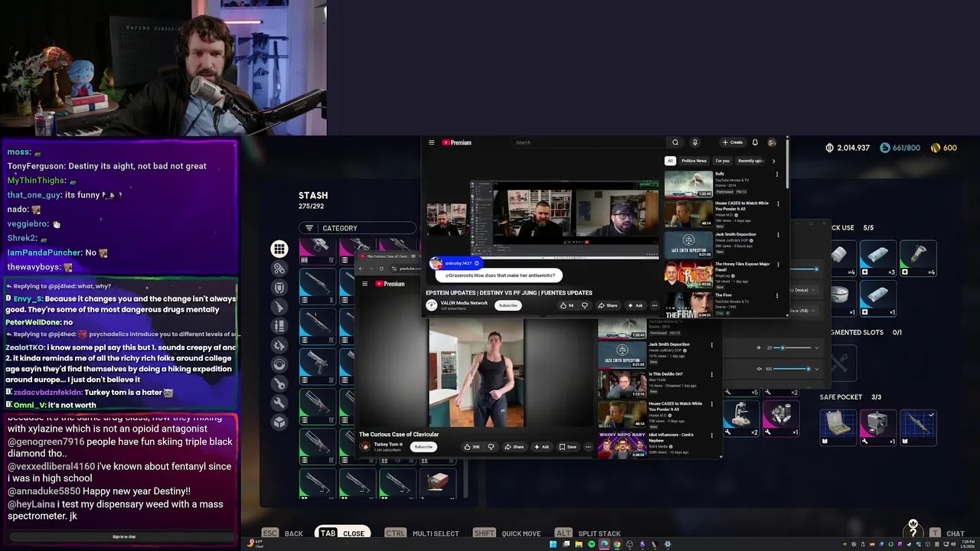Click 'Sign in to chat' below the chat
The width and height of the screenshot is (980, 551).
pyautogui.click(x=124, y=536)
